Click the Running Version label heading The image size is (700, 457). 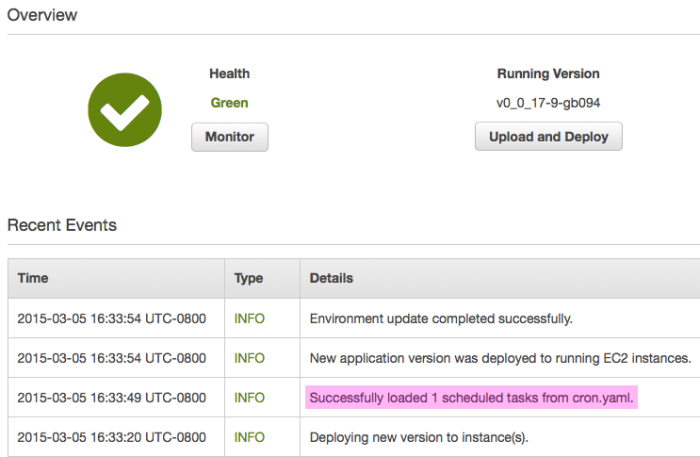(x=548, y=74)
